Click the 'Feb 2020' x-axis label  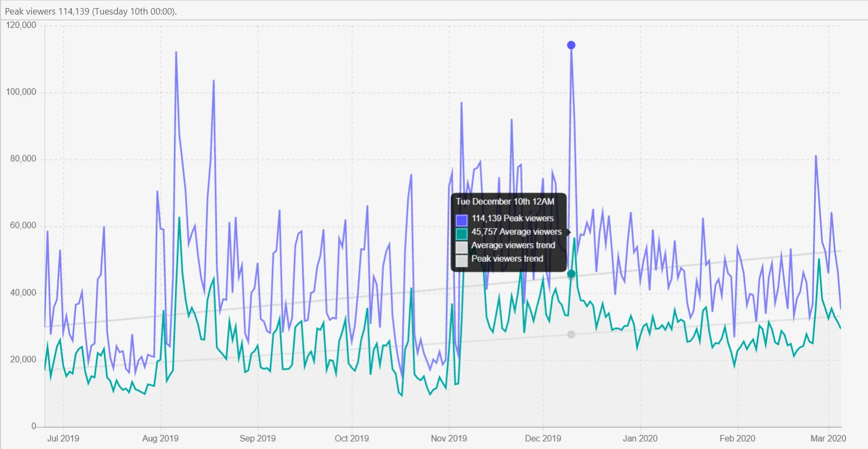tap(737, 438)
